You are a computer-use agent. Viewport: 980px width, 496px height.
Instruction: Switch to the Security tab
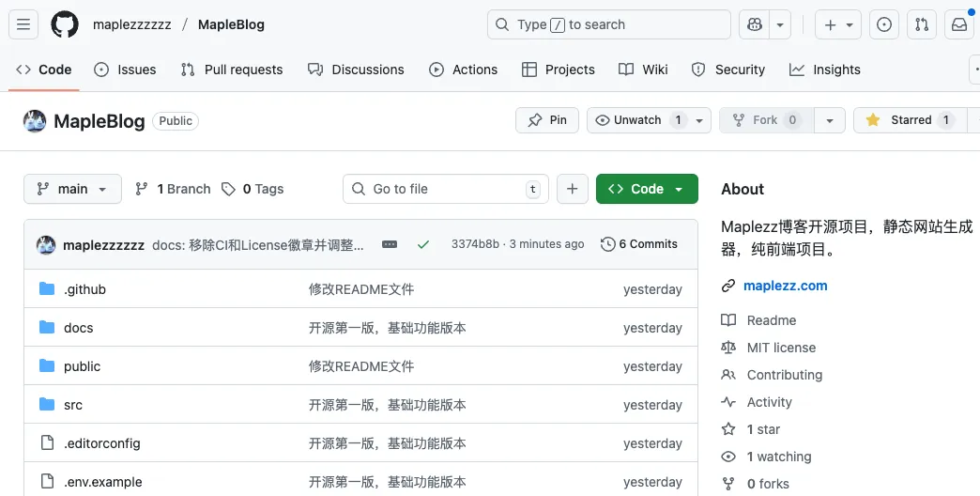tap(728, 70)
